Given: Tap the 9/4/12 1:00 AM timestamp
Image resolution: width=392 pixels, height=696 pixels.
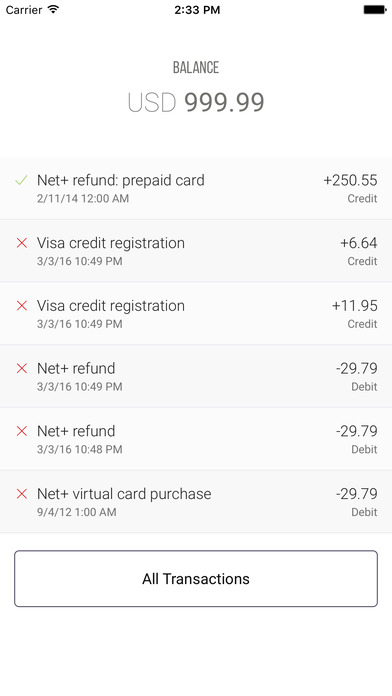Looking at the screenshot, I should [x=77, y=512].
